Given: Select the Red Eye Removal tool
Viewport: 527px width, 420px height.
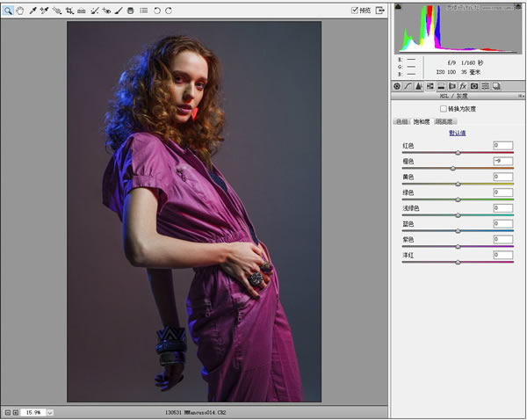Looking at the screenshot, I should [x=106, y=11].
